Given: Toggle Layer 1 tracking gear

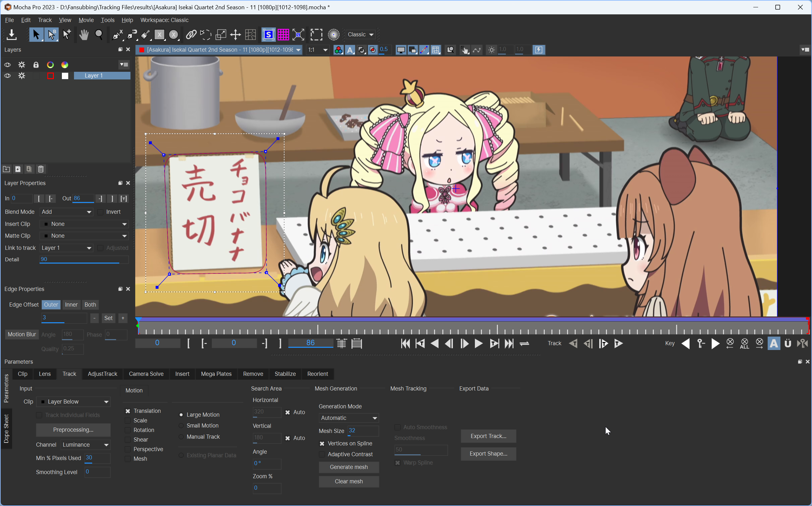Looking at the screenshot, I should [x=22, y=76].
